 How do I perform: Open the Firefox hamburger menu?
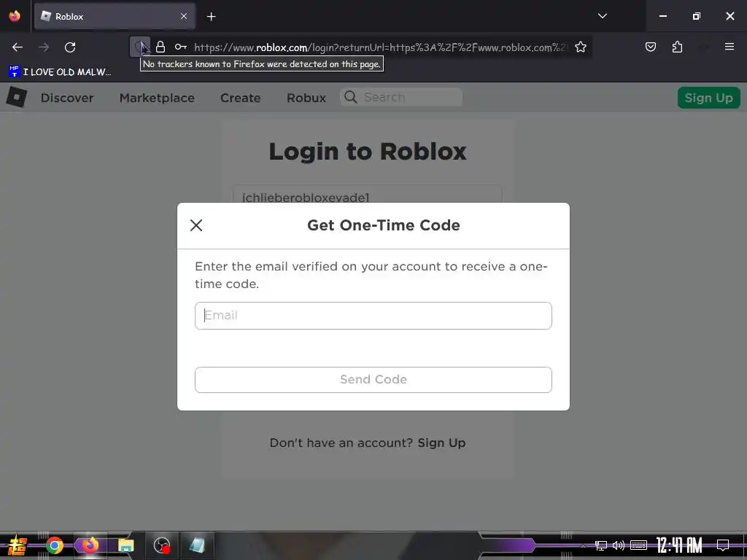point(729,47)
